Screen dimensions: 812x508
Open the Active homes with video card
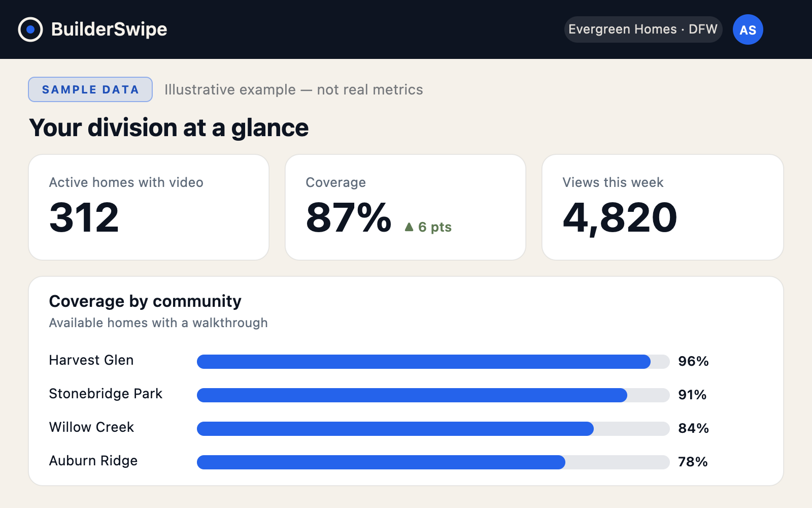click(x=149, y=207)
